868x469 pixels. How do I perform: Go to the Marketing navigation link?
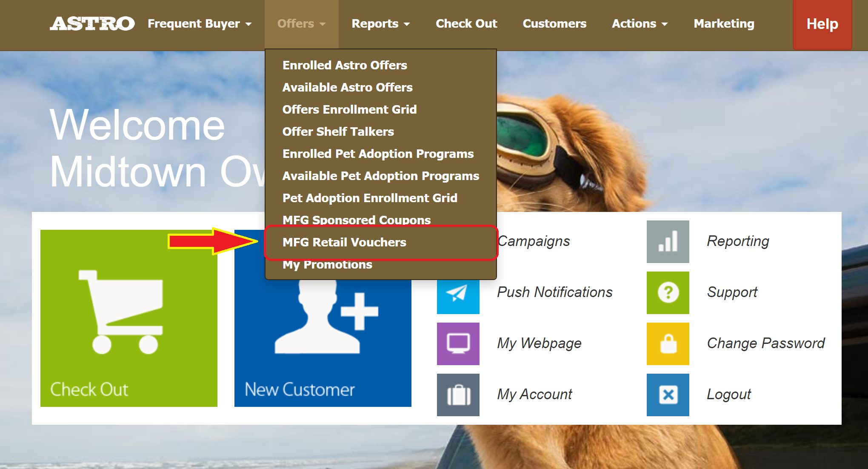click(x=724, y=24)
